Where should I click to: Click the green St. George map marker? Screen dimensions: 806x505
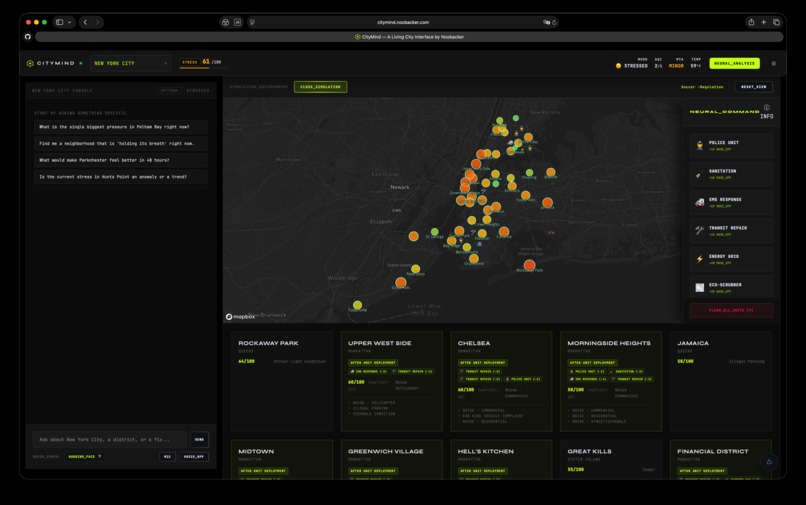pyautogui.click(x=434, y=232)
